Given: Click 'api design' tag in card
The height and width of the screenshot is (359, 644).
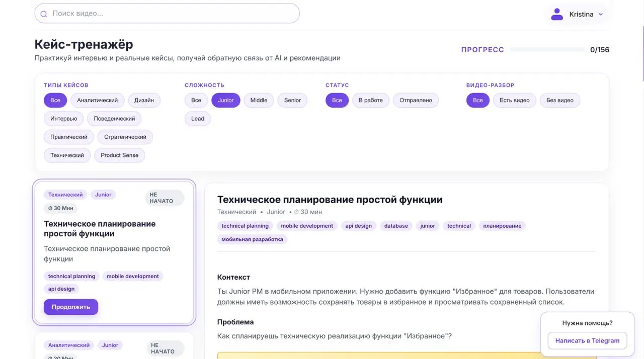Looking at the screenshot, I should 61,289.
